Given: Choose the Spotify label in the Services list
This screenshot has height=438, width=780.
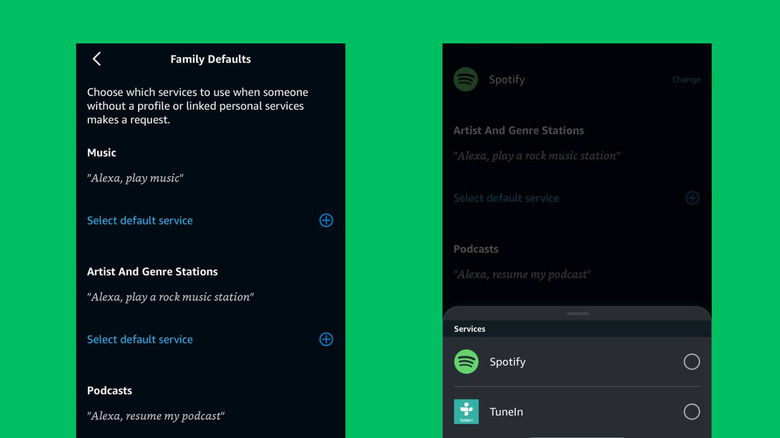Looking at the screenshot, I should [507, 362].
